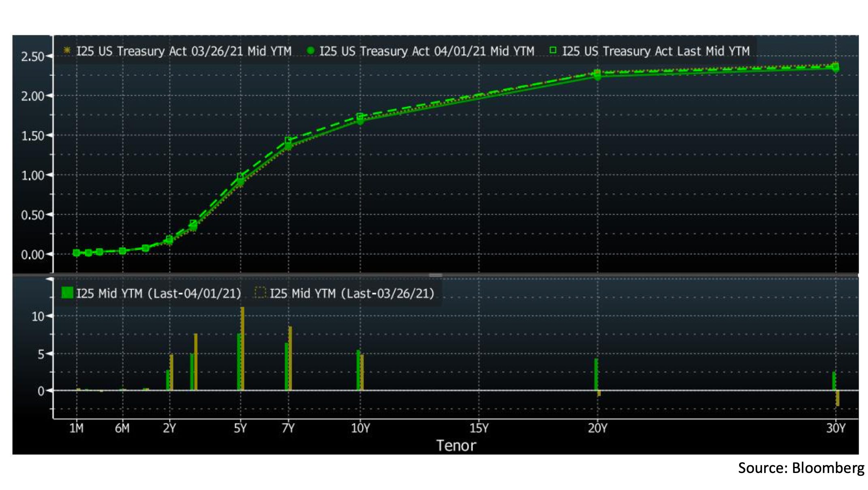868x490 pixels.
Task: Click the green spread bar at 10Y tenor
Action: coord(358,370)
